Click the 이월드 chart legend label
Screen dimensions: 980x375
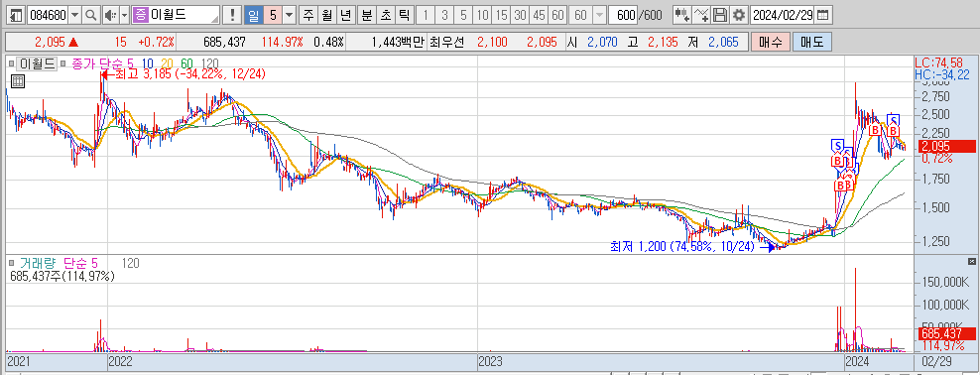coord(36,63)
